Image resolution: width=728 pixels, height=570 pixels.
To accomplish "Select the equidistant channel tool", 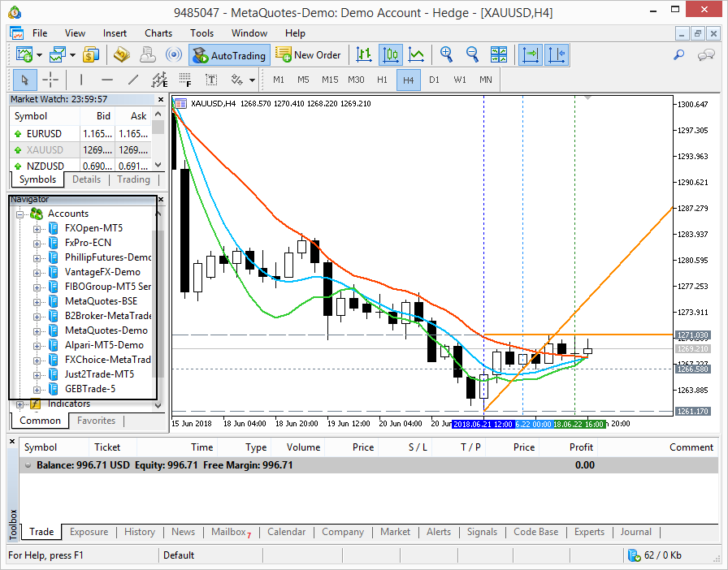I will click(159, 80).
